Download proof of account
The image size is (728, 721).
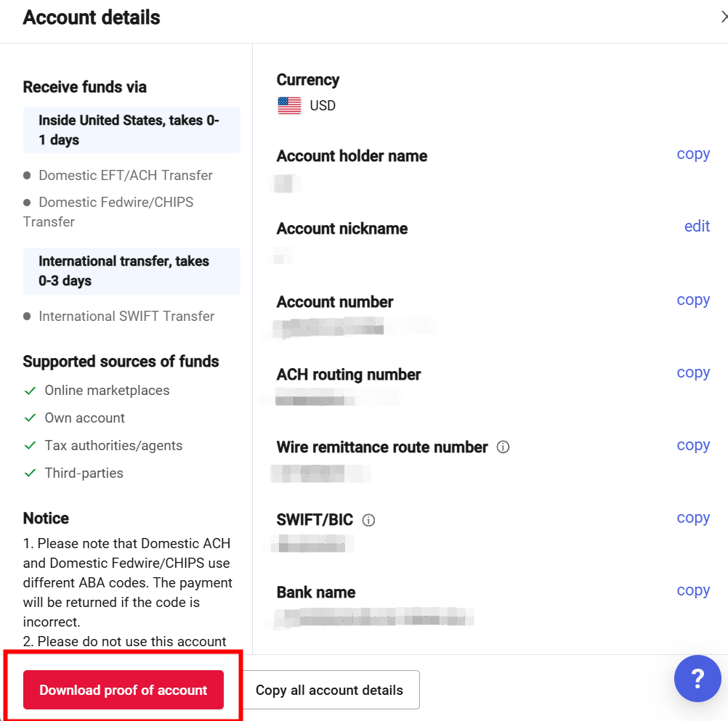click(x=124, y=690)
